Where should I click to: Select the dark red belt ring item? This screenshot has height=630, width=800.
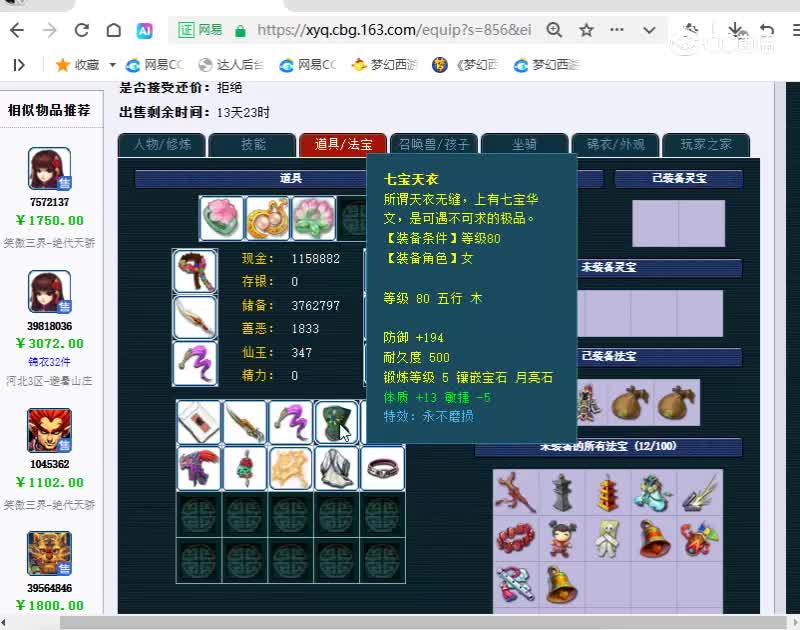[x=383, y=468]
